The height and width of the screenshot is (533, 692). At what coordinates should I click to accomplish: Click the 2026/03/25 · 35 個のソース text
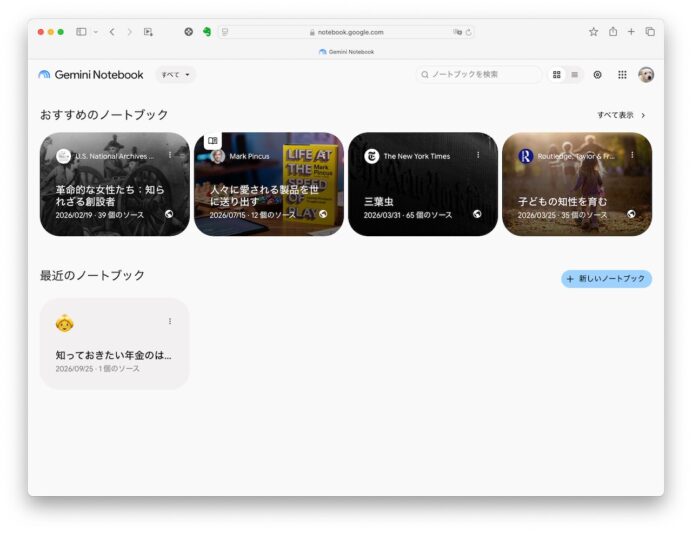(x=562, y=215)
